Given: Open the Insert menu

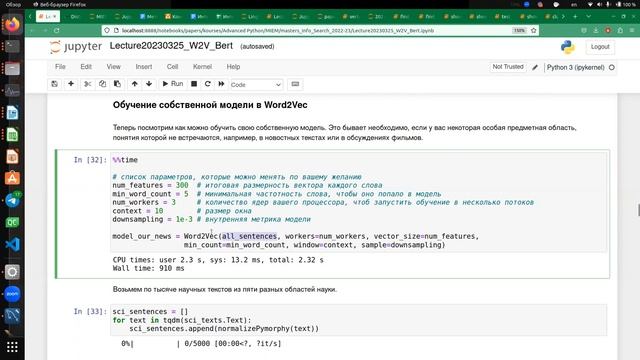Looking at the screenshot, I should coord(144,67).
